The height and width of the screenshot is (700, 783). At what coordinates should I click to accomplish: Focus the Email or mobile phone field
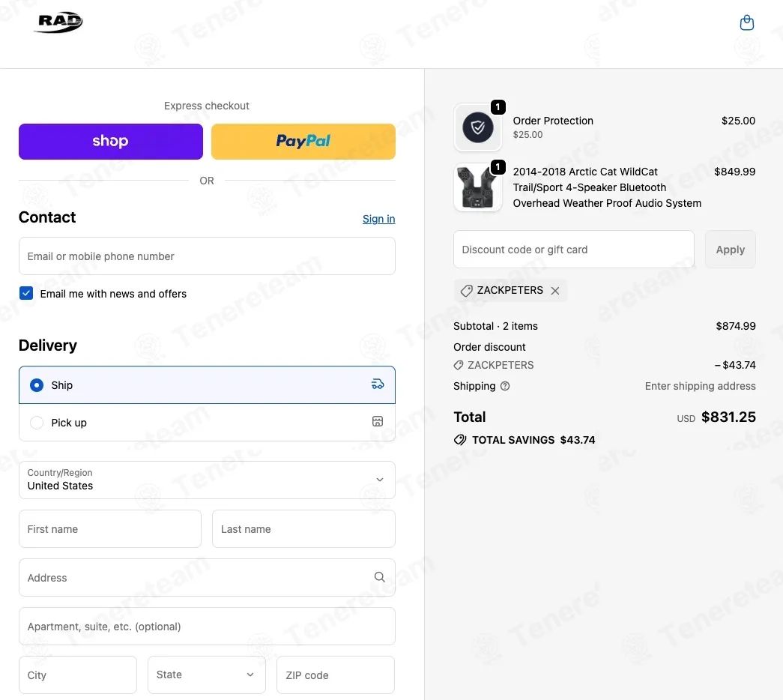207,256
